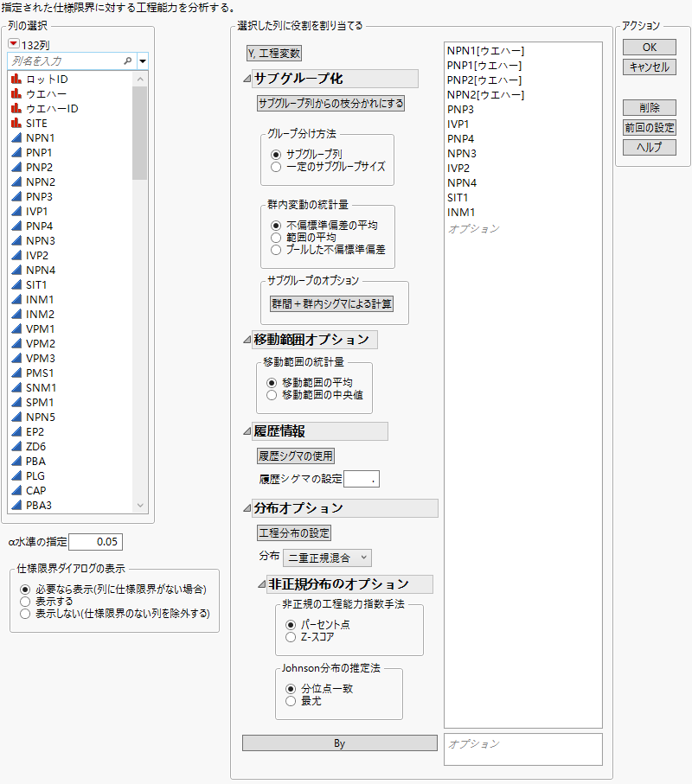This screenshot has height=784, width=692.
Task: Click the search magnifier icon in column filter
Action: tap(128, 61)
